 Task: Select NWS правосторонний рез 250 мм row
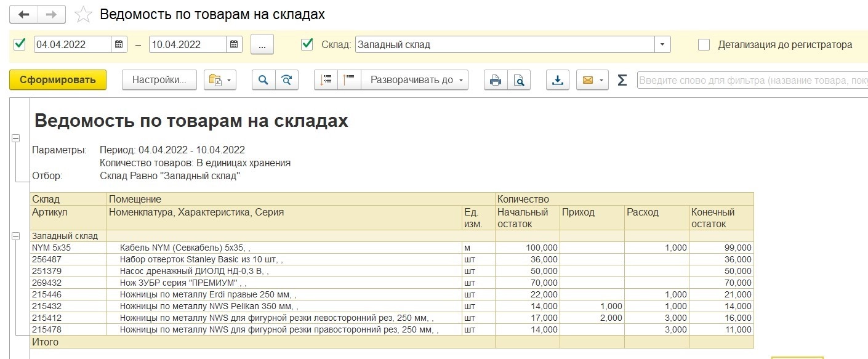[392, 329]
